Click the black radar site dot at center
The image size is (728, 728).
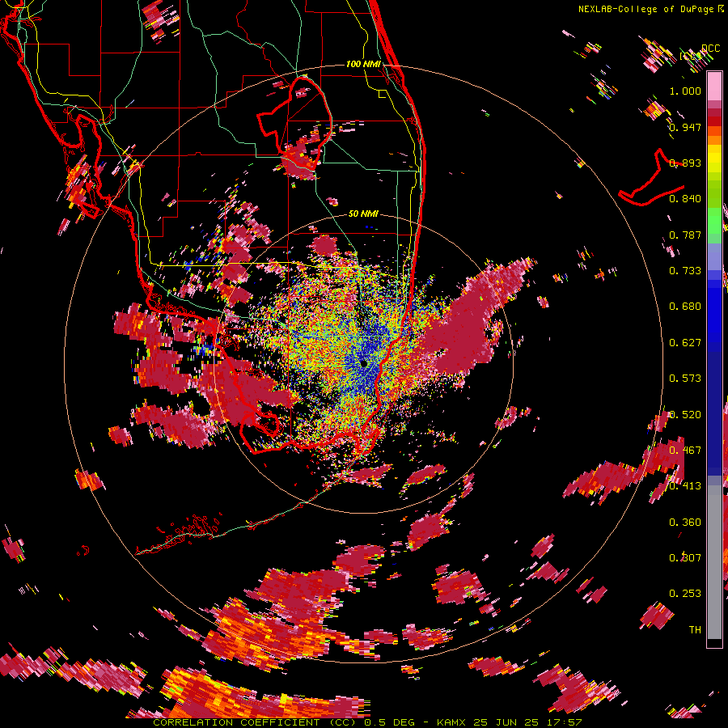click(x=363, y=363)
